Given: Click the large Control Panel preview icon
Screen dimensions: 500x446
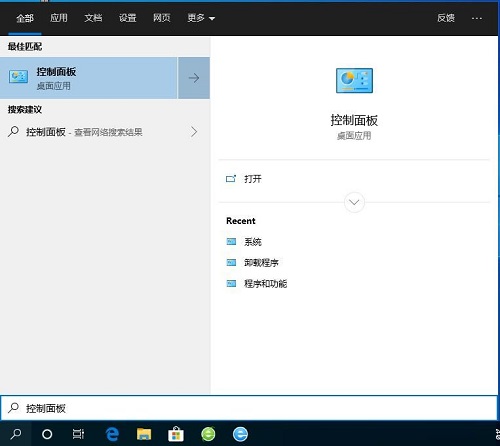Looking at the screenshot, I should pos(354,81).
